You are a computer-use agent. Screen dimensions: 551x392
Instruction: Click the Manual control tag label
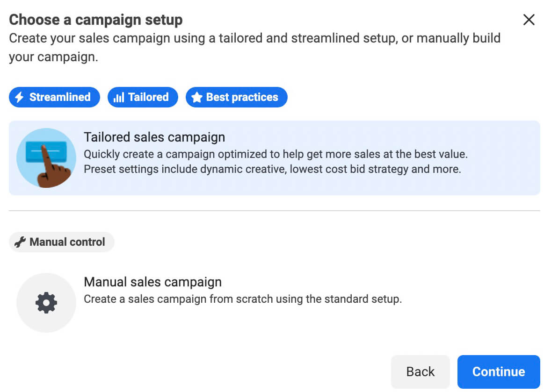point(67,242)
